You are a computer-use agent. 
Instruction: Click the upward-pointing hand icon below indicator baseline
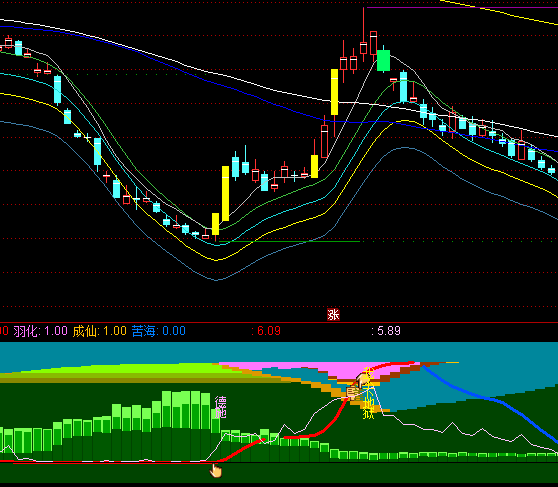[x=216, y=471]
